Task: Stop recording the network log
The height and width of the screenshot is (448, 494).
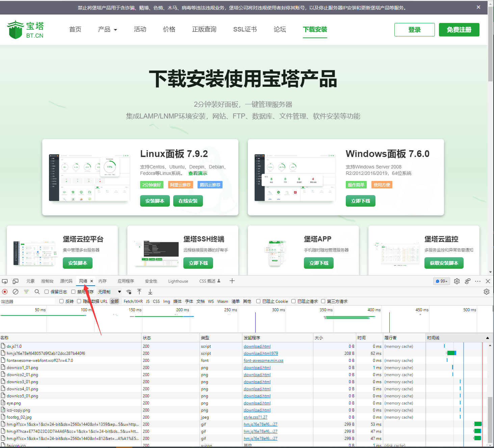Action: click(5, 292)
